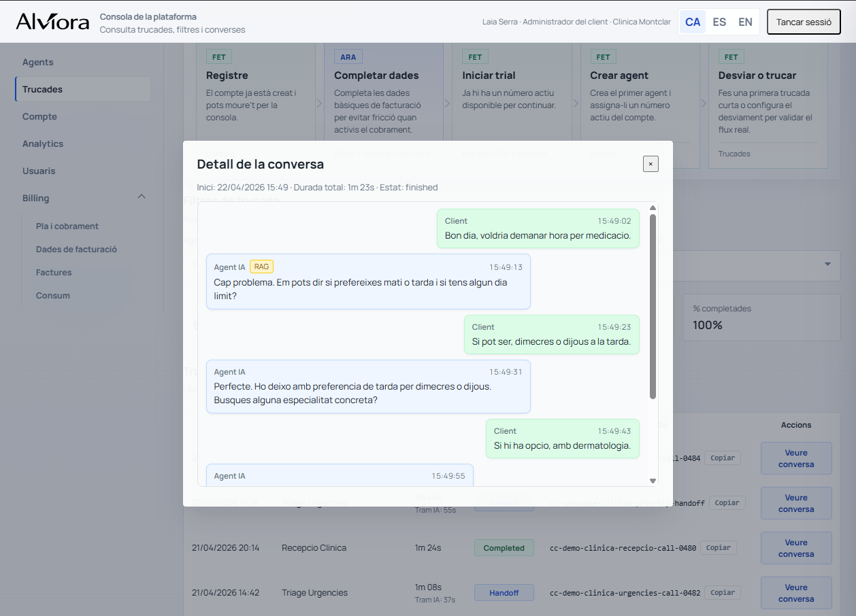856x616 pixels.
Task: Open the Completar dades onboarding card
Action: pyautogui.click(x=383, y=105)
